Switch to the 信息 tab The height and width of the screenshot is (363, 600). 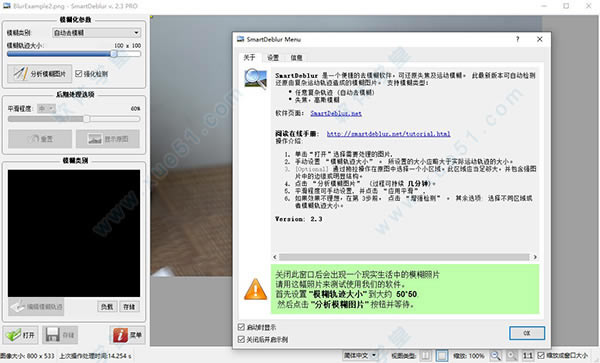[297, 57]
